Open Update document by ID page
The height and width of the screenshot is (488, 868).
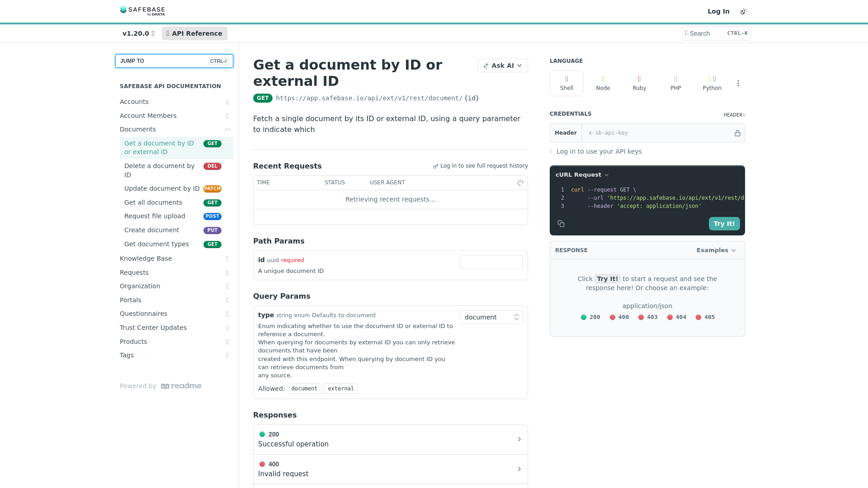point(176,189)
